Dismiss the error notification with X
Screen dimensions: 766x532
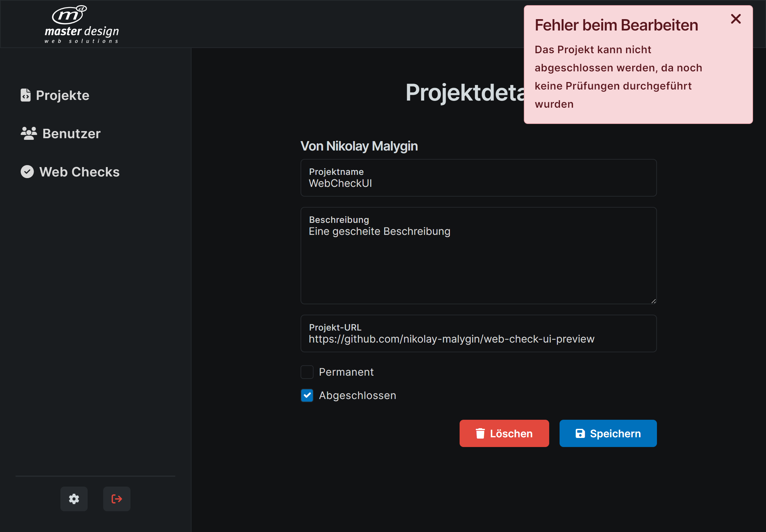pos(736,19)
